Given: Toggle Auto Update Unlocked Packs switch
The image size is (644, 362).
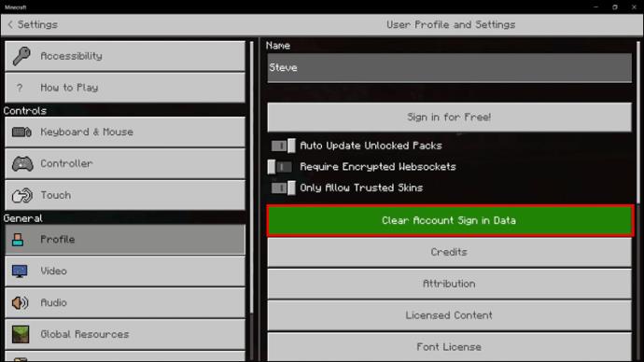Looking at the screenshot, I should click(x=283, y=146).
